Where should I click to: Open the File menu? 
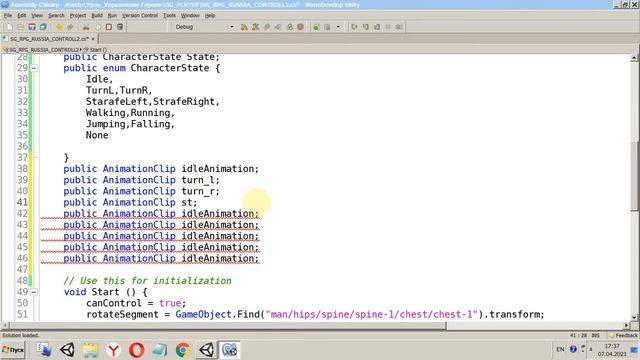click(8, 16)
